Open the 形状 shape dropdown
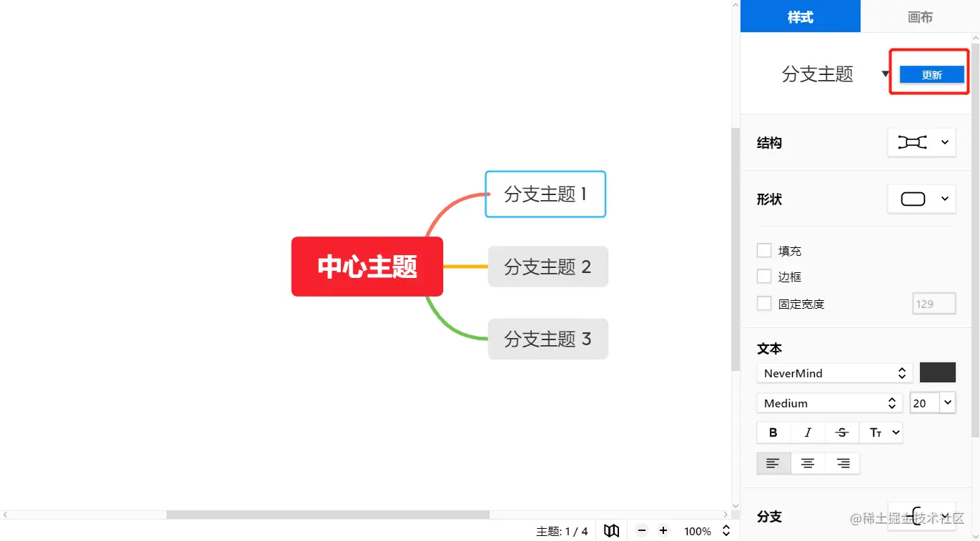The height and width of the screenshot is (541, 980). click(921, 199)
